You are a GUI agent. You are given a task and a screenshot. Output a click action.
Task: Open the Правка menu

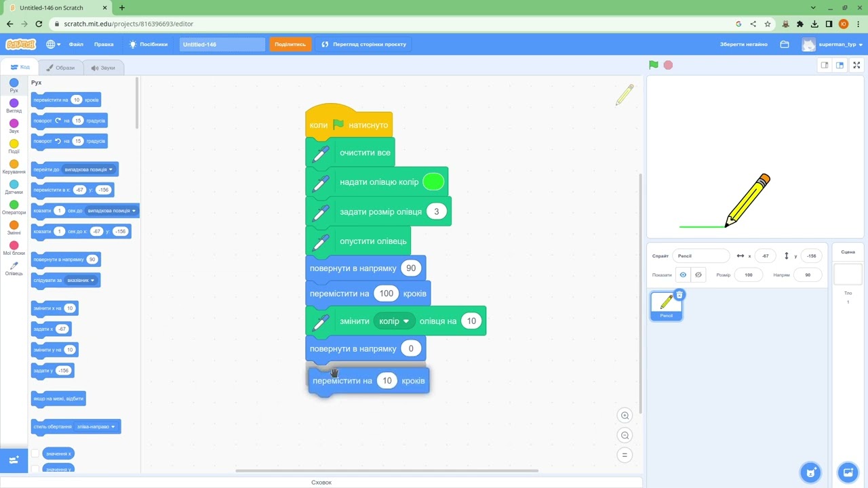pyautogui.click(x=104, y=44)
